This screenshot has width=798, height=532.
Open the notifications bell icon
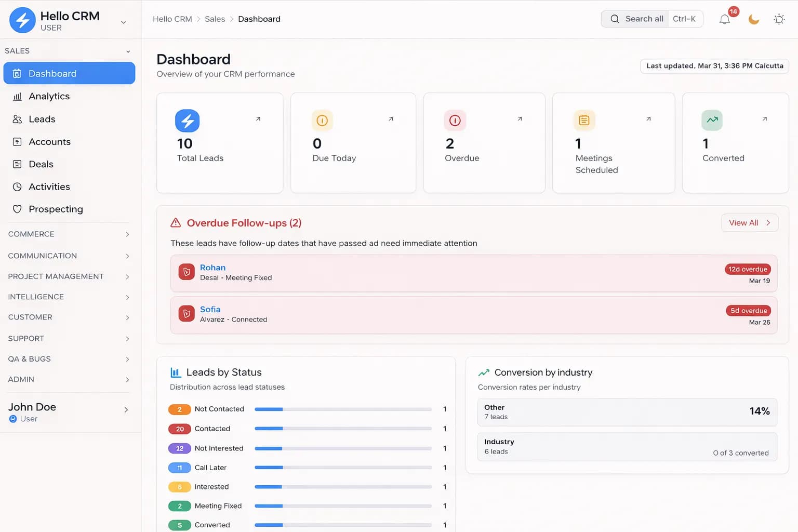click(x=725, y=19)
